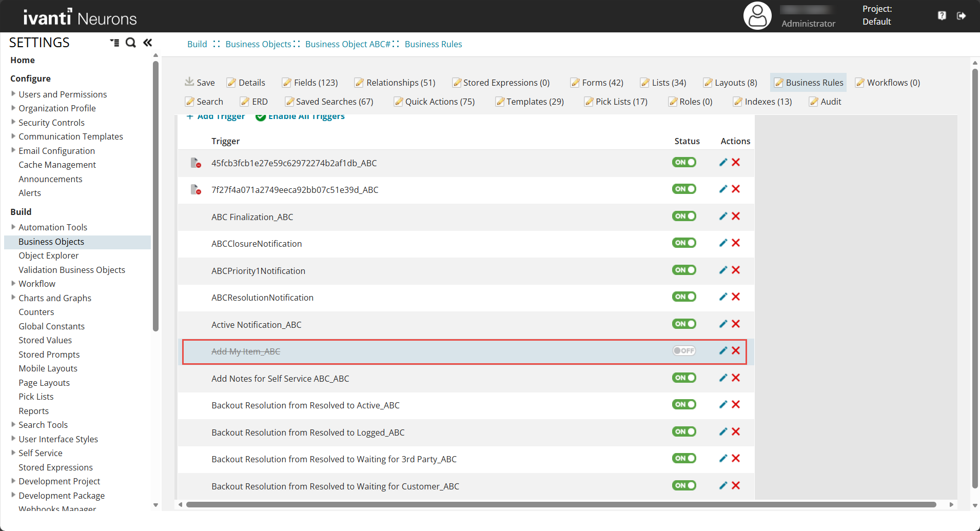The width and height of the screenshot is (980, 531).
Task: Enable the Add My Item_ABC trigger toggle
Action: point(684,351)
